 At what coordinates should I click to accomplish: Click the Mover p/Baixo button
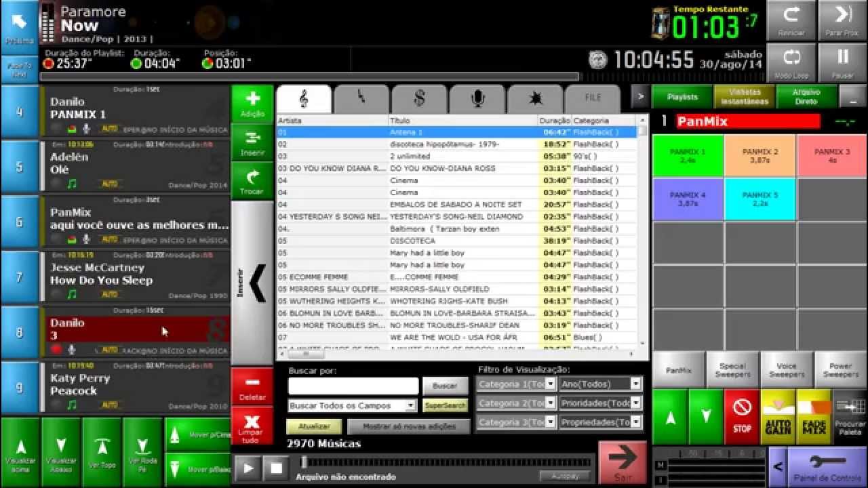pos(197,469)
